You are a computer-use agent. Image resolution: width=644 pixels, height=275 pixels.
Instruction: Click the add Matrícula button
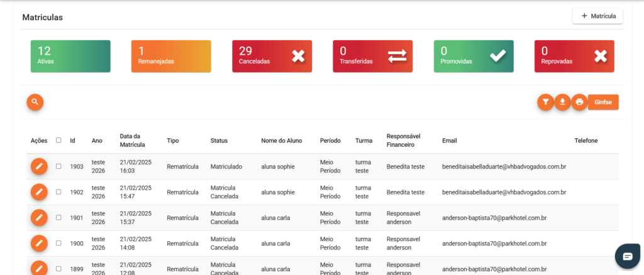coord(597,16)
